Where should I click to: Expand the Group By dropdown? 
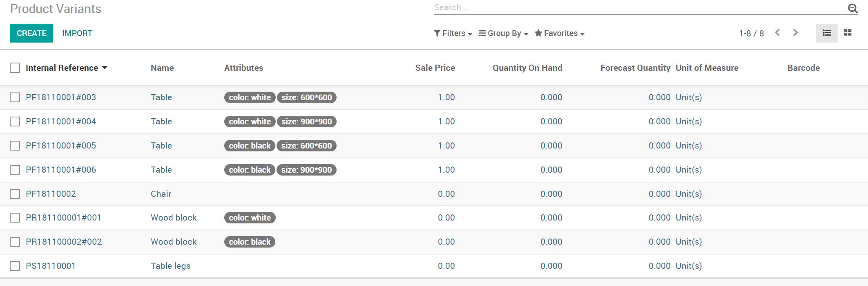click(503, 33)
